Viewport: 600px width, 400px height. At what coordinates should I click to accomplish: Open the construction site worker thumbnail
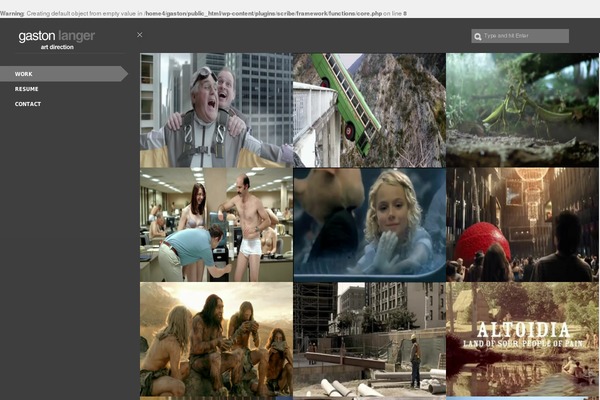click(369, 339)
